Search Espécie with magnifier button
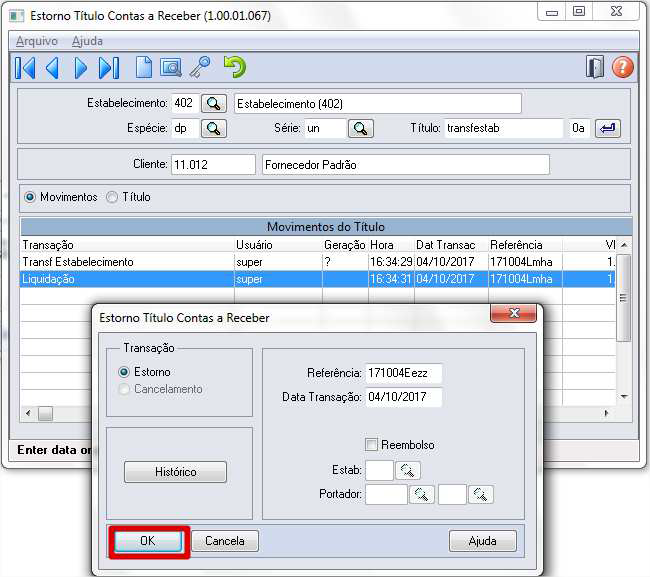 tap(214, 128)
